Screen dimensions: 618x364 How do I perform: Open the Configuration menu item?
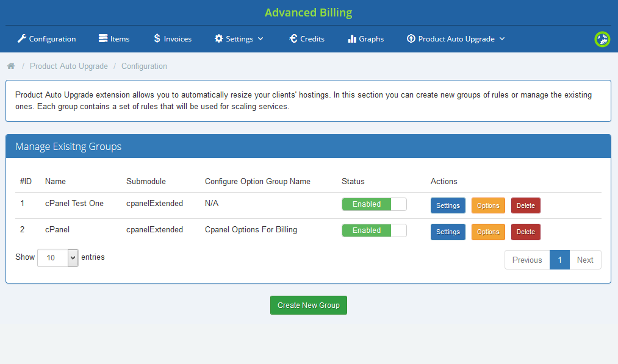(46, 38)
